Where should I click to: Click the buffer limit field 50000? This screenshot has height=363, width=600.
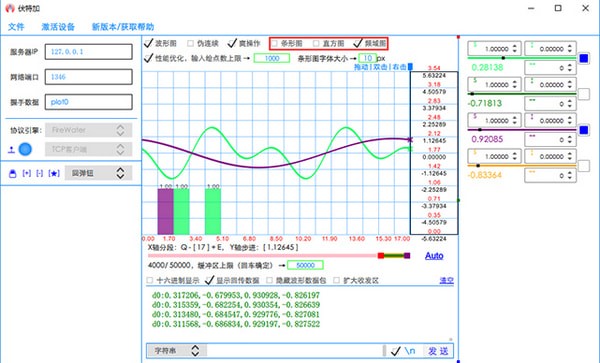305,265
